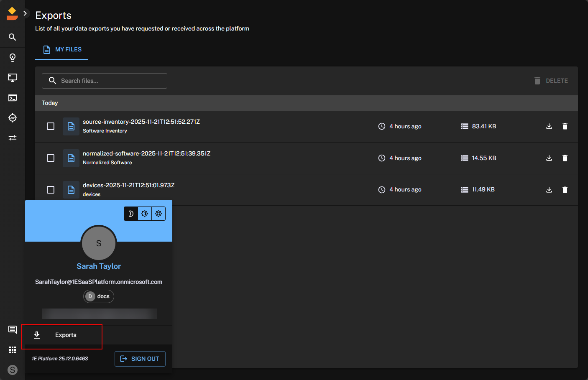Open the settings gear in profile panel
Screen dimensions: 588x380
[x=159, y=214]
